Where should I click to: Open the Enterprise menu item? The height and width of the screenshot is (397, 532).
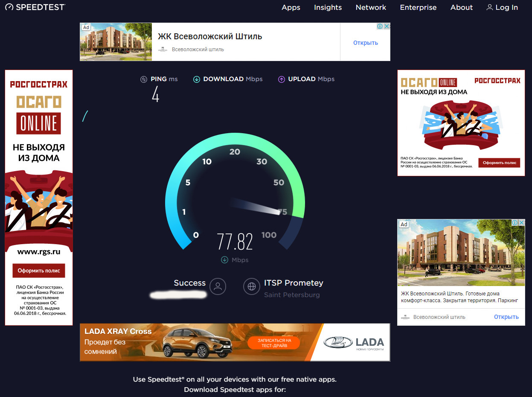(418, 7)
